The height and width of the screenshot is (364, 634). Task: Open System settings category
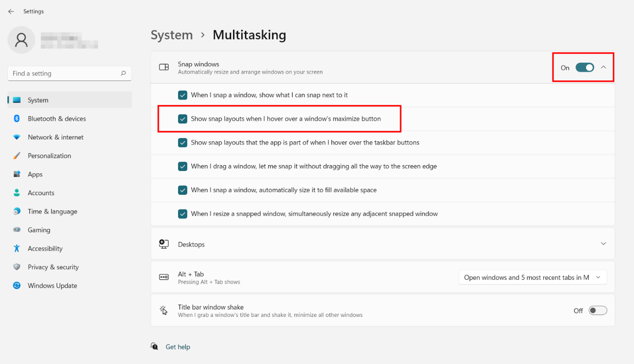pos(70,100)
